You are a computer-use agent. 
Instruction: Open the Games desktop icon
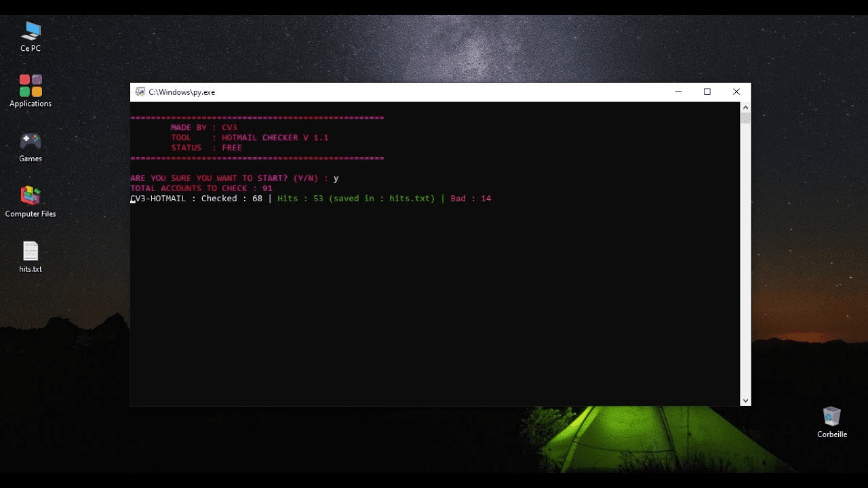click(31, 146)
